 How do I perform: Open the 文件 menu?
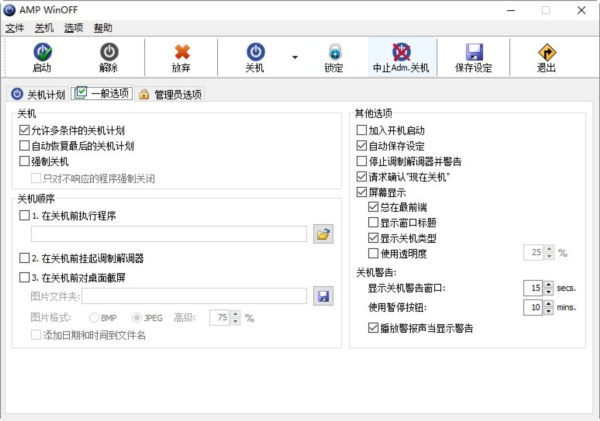point(15,28)
